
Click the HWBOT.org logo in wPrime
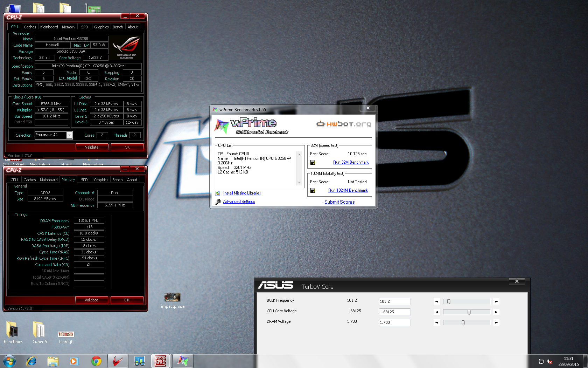coord(343,124)
